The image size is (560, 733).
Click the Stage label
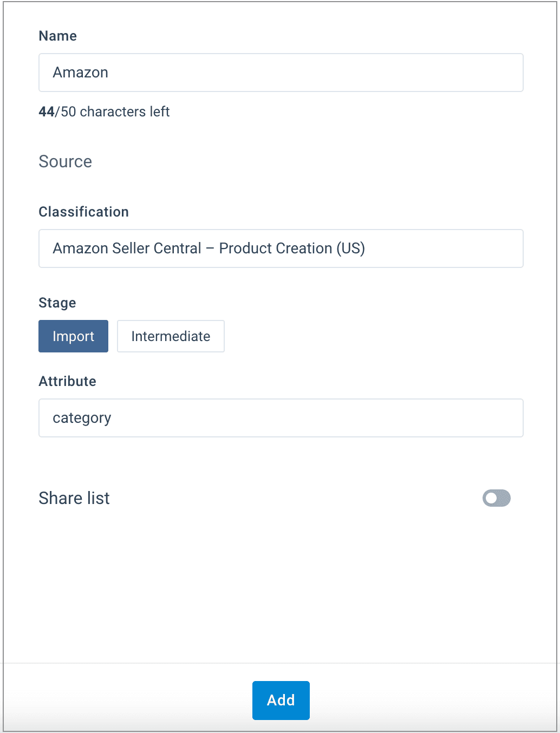click(x=57, y=303)
